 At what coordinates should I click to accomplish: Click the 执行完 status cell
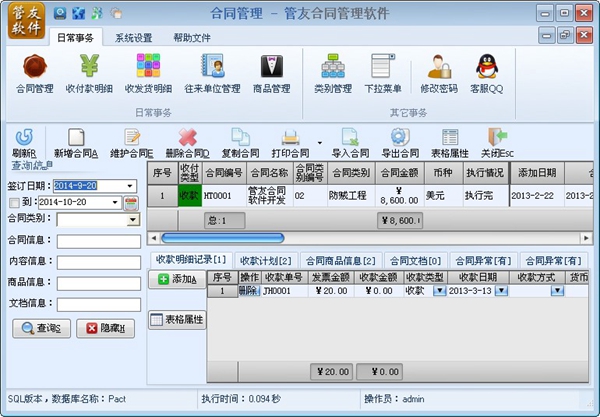coord(486,196)
